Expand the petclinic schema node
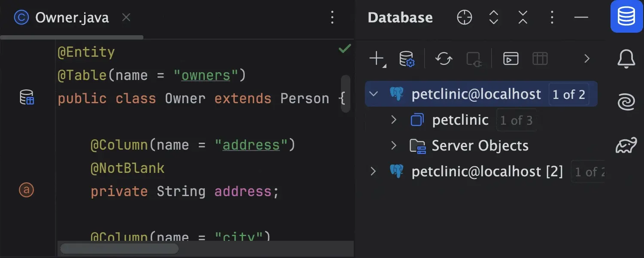 394,120
